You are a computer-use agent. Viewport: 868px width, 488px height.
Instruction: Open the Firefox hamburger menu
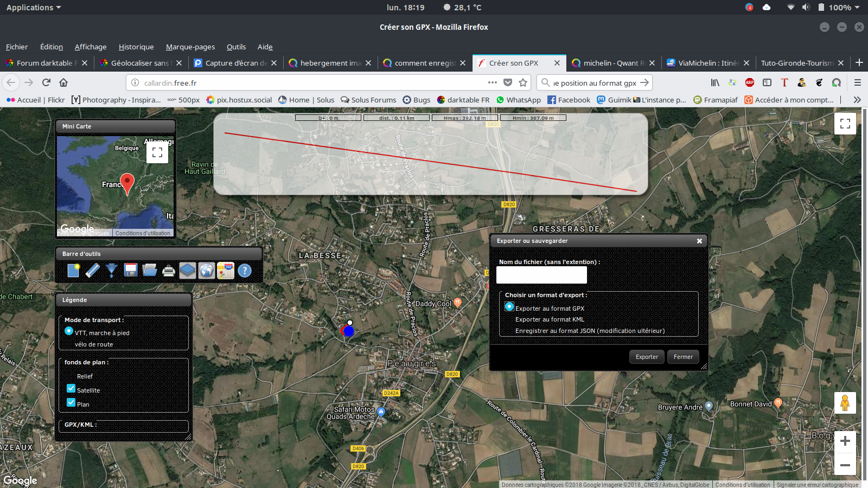tap(858, 82)
